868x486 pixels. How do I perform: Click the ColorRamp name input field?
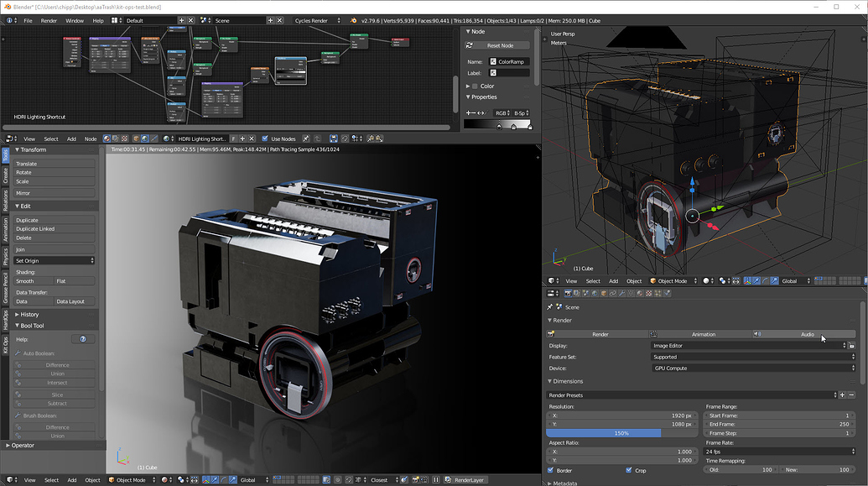[512, 60]
